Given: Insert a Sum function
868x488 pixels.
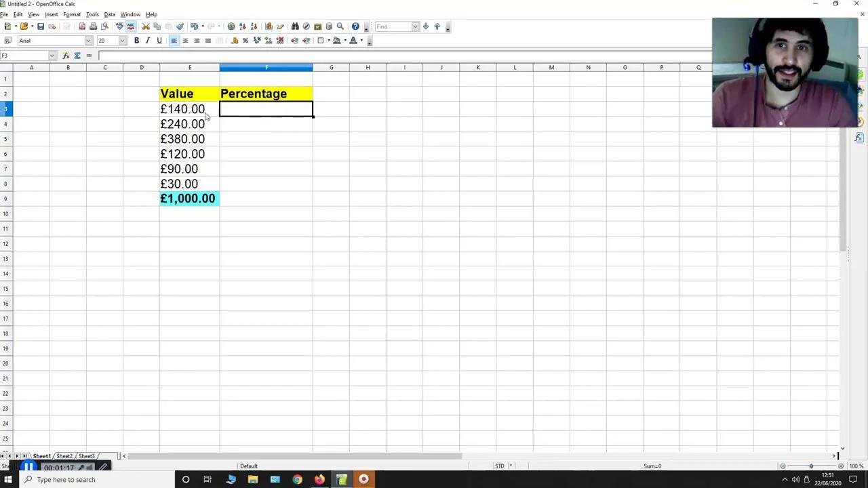Looking at the screenshot, I should pyautogui.click(x=77, y=56).
